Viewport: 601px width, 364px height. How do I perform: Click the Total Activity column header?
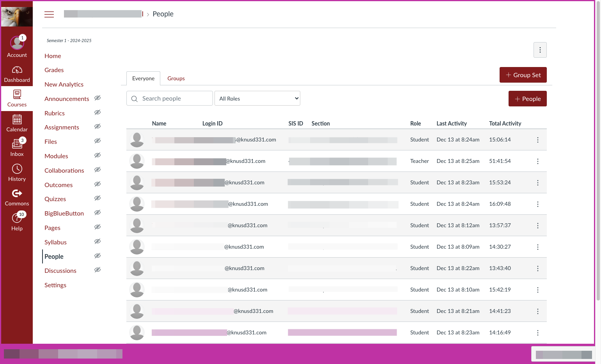[x=505, y=124]
